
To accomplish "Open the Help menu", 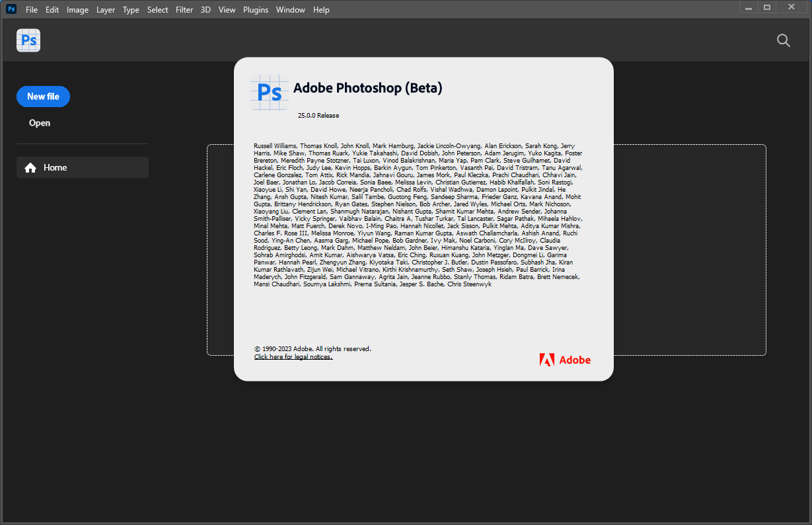I will click(321, 10).
